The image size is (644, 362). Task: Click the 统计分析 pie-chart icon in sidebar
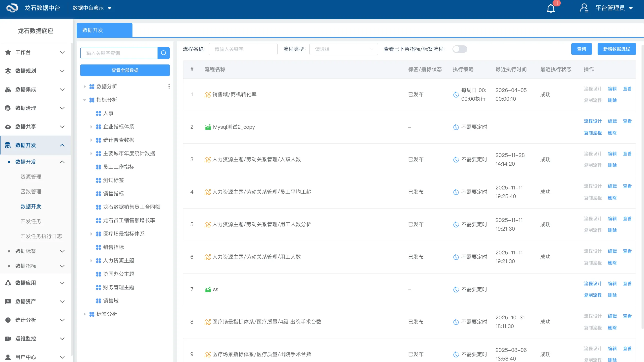[8, 320]
